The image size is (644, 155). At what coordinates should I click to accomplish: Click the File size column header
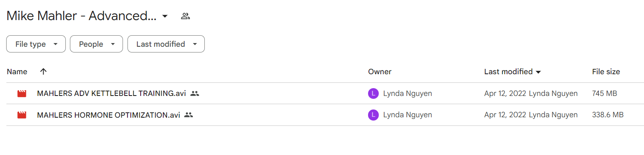tap(606, 72)
